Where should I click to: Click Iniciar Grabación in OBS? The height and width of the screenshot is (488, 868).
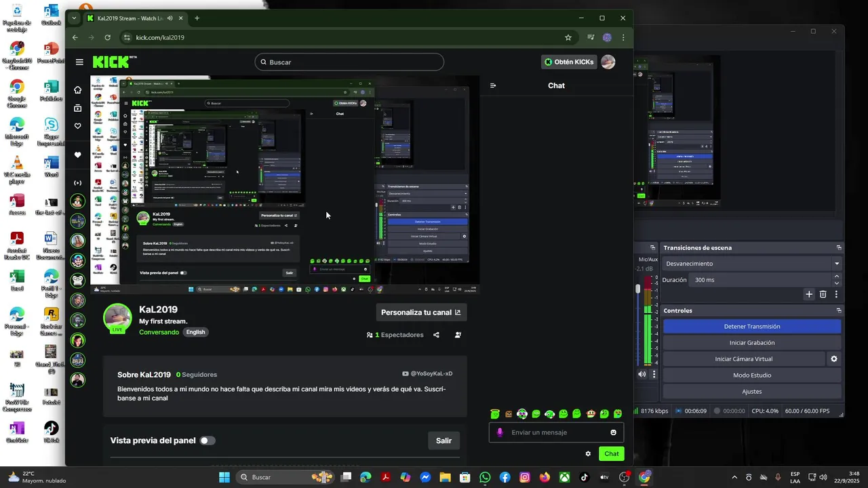(752, 343)
